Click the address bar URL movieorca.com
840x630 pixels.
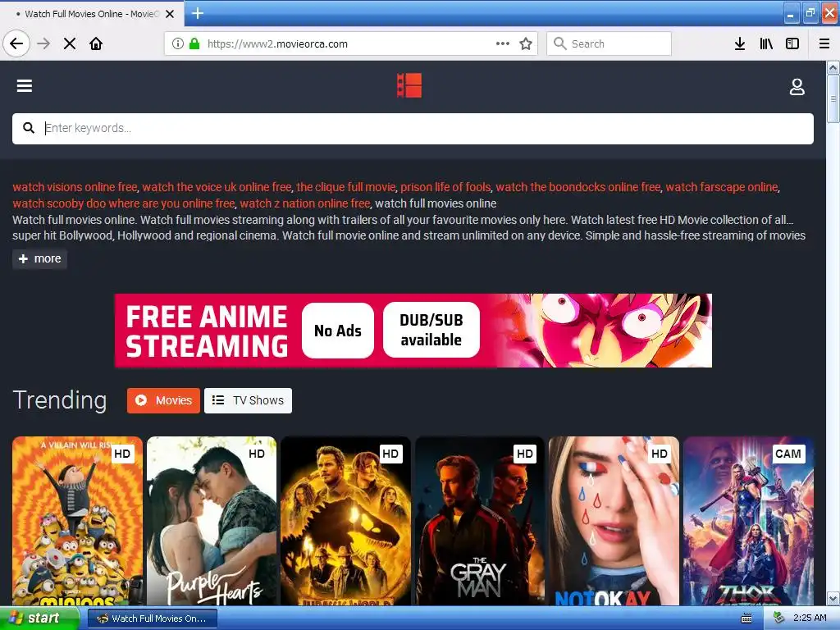coord(277,44)
